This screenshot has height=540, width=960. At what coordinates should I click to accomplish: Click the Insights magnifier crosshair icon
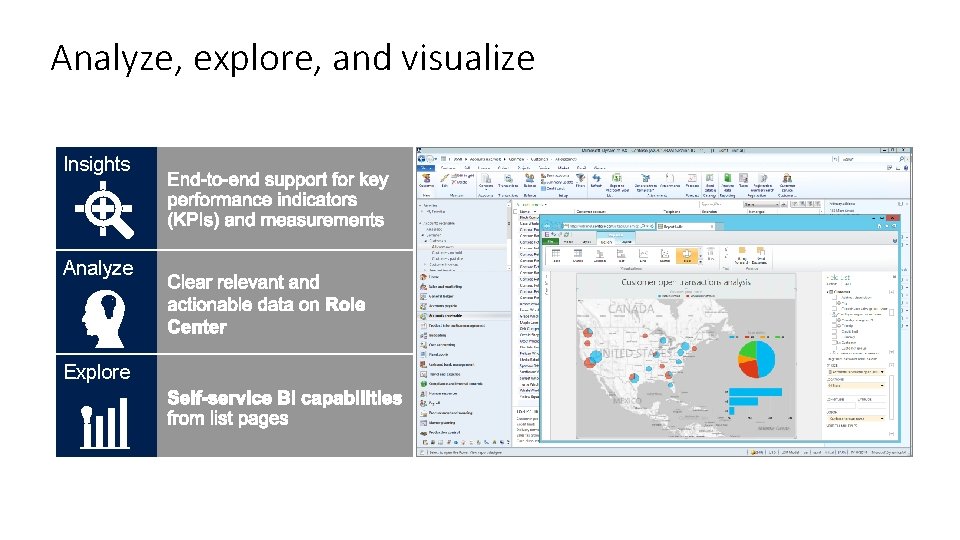[x=104, y=209]
